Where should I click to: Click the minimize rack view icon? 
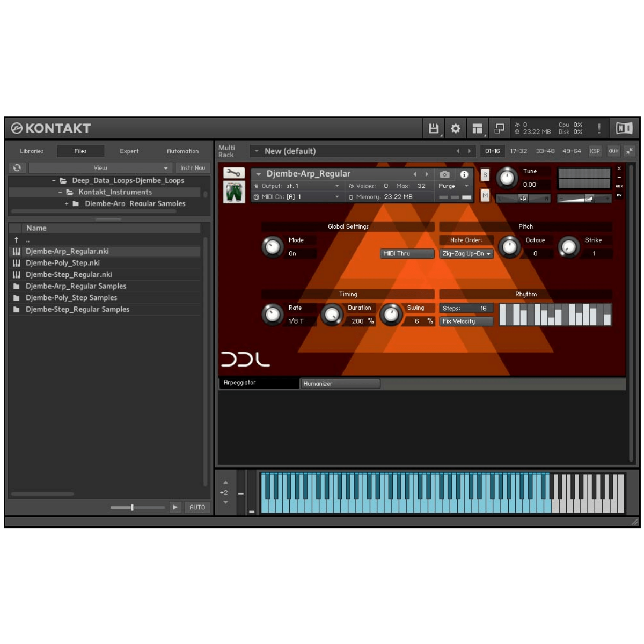(x=499, y=128)
